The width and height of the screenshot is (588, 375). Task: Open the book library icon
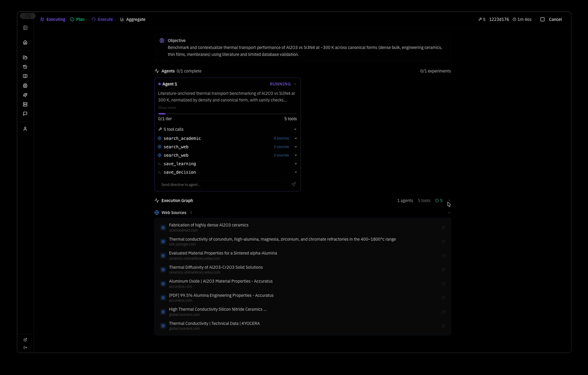coord(25,76)
